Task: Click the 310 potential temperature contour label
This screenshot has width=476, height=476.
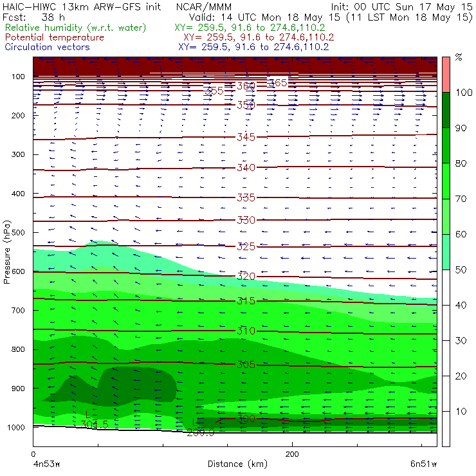Action: point(246,331)
